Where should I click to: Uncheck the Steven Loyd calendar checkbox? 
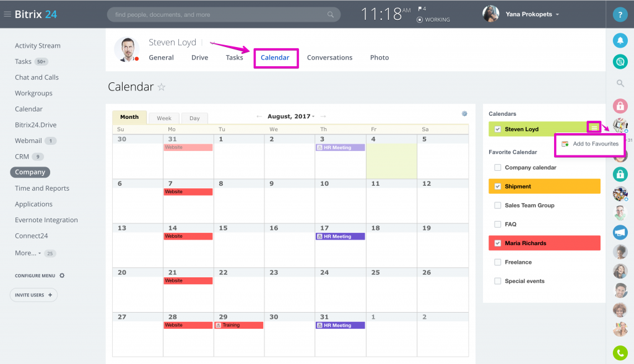[x=498, y=129]
